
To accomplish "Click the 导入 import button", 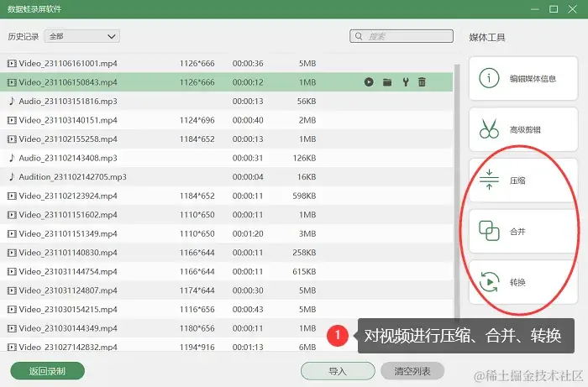I will point(338,371).
